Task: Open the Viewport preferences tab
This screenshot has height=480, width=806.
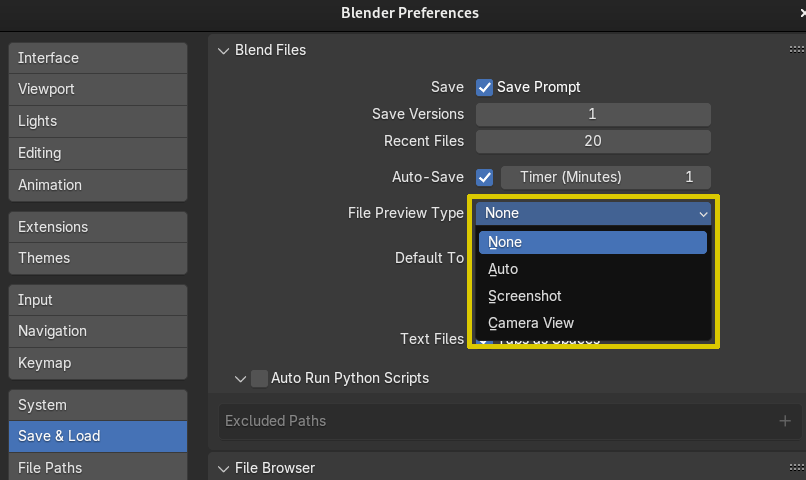Action: (x=98, y=89)
